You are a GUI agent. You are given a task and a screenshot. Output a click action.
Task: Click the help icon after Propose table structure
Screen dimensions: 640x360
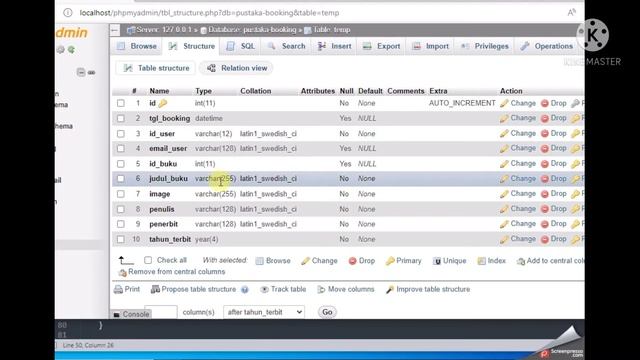(244, 290)
